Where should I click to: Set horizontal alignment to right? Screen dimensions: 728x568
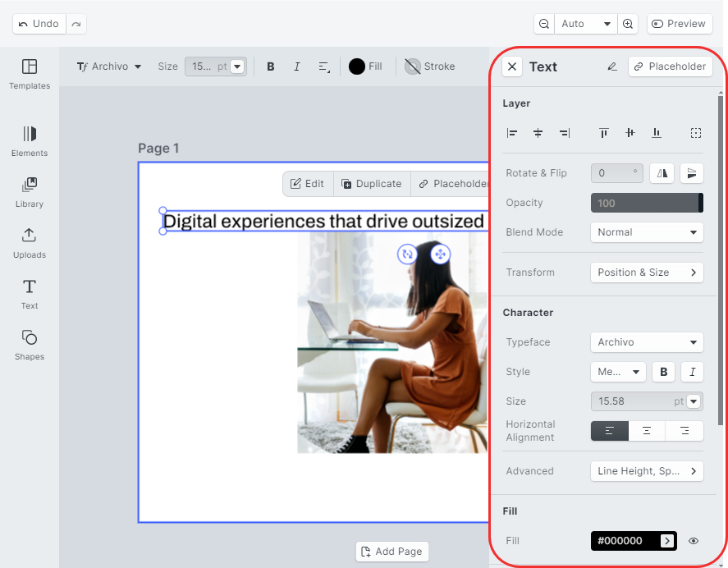(x=685, y=431)
